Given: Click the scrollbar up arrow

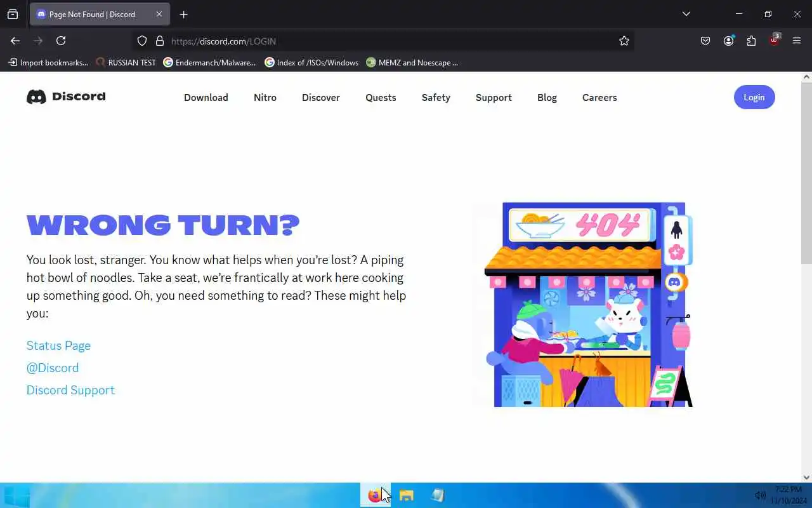Looking at the screenshot, I should [x=806, y=76].
